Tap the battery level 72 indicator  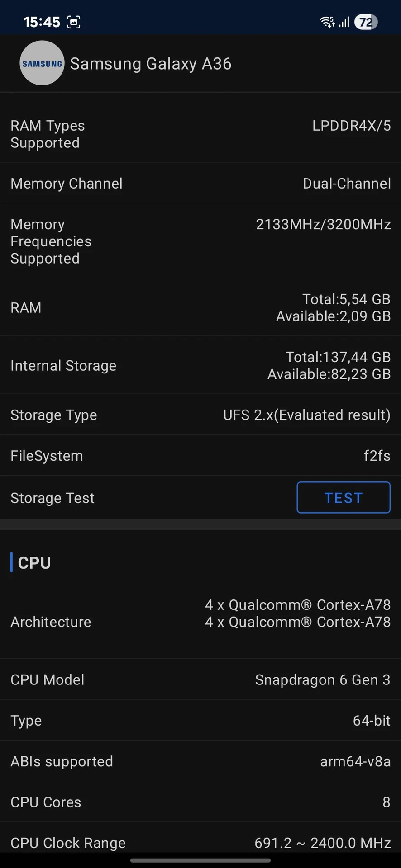[x=366, y=22]
